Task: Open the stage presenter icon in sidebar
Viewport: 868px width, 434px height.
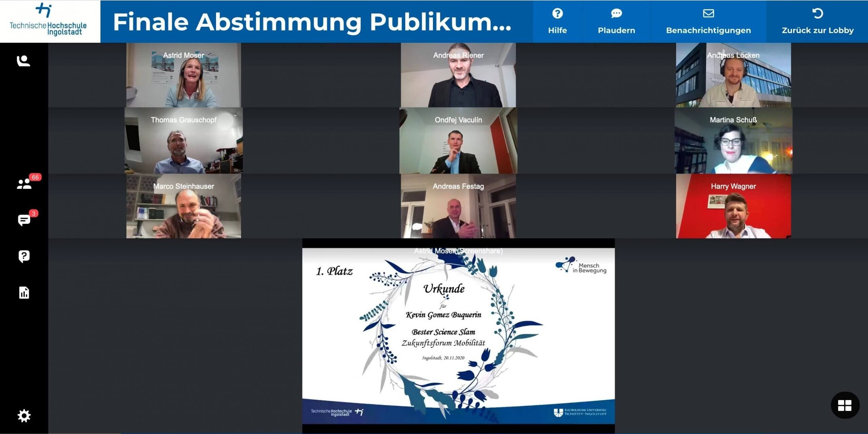Action: [x=23, y=61]
